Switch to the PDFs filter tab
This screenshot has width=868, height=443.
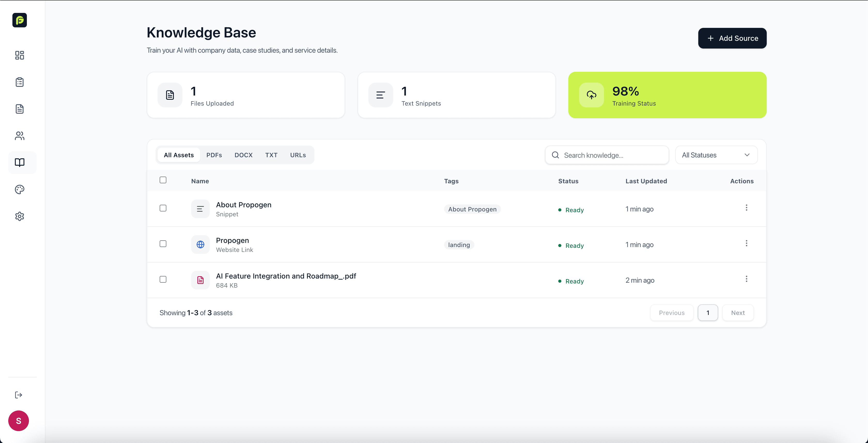click(214, 155)
